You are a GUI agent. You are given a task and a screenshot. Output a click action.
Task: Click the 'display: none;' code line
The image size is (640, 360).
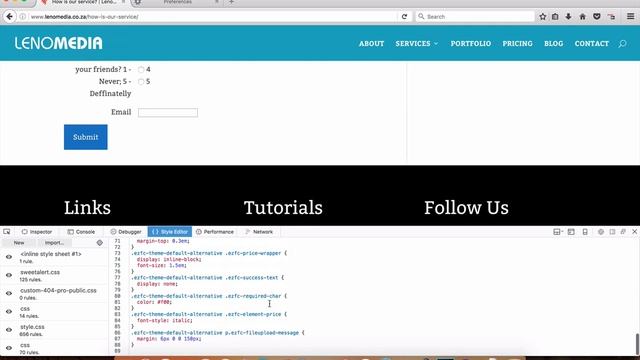click(x=157, y=284)
